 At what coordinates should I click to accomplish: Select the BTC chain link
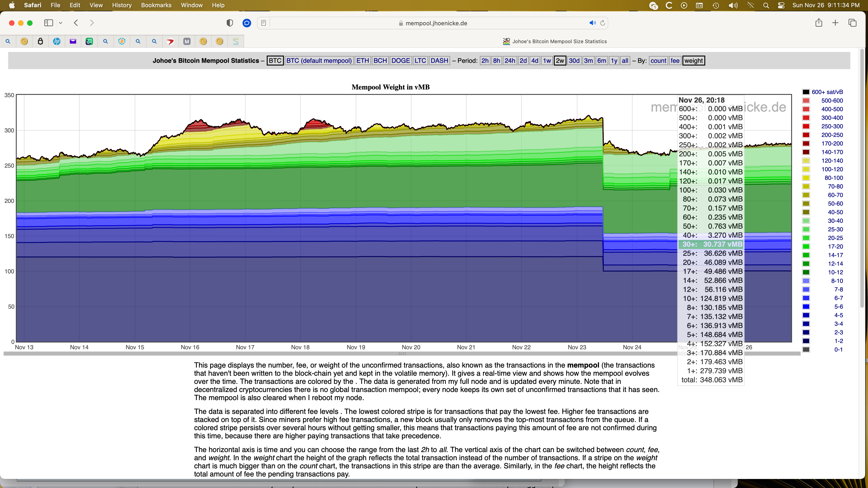point(275,61)
